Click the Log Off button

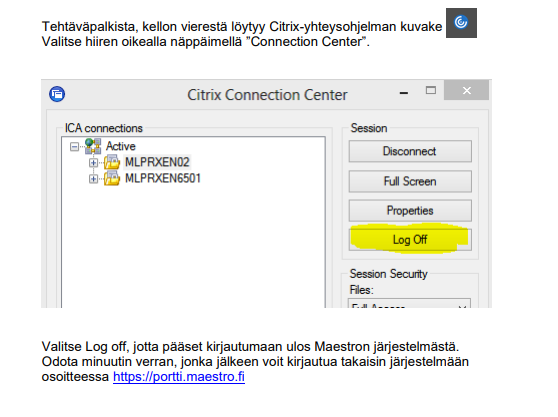point(410,240)
